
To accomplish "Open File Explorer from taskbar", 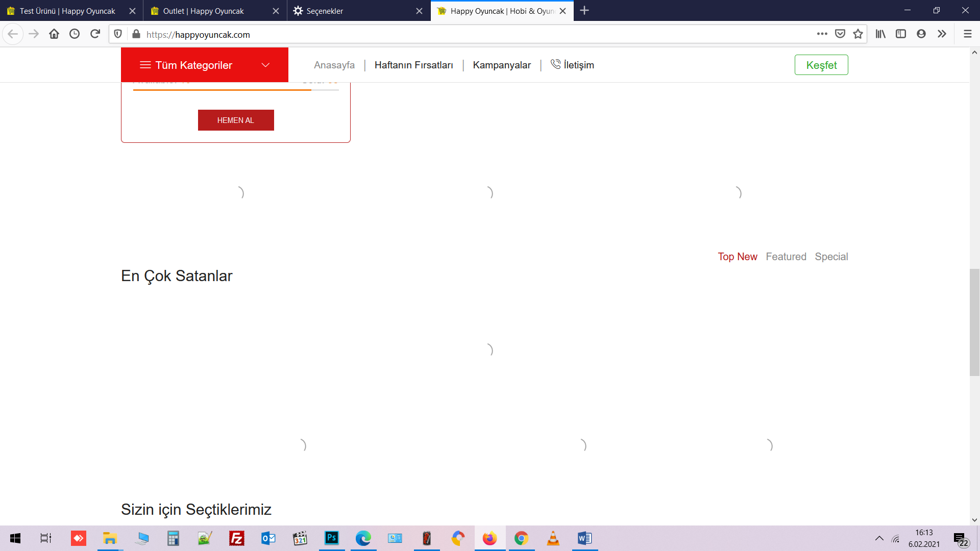I will (x=110, y=538).
